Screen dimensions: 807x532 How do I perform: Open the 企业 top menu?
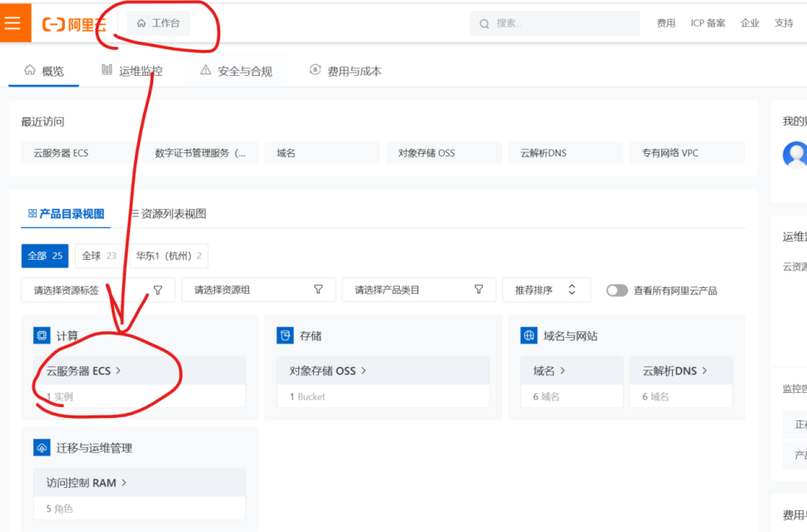pyautogui.click(x=750, y=23)
